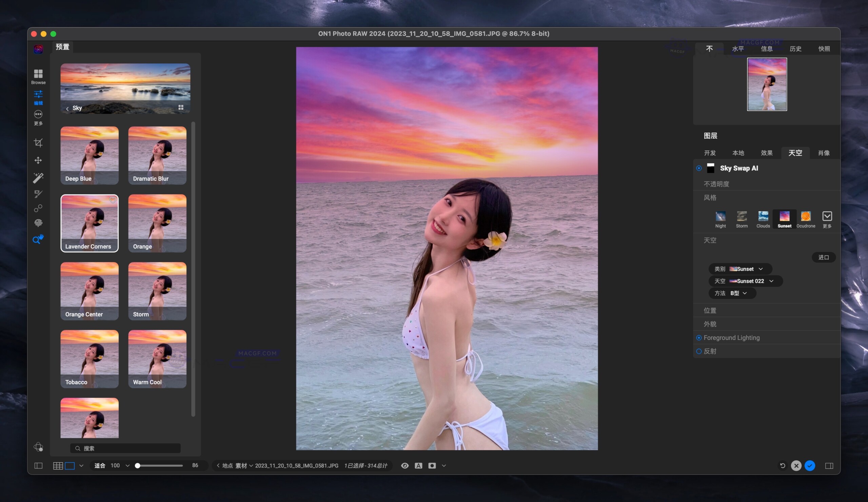Switch appearance to 反射 reflection option
The width and height of the screenshot is (868, 502).
[699, 351]
